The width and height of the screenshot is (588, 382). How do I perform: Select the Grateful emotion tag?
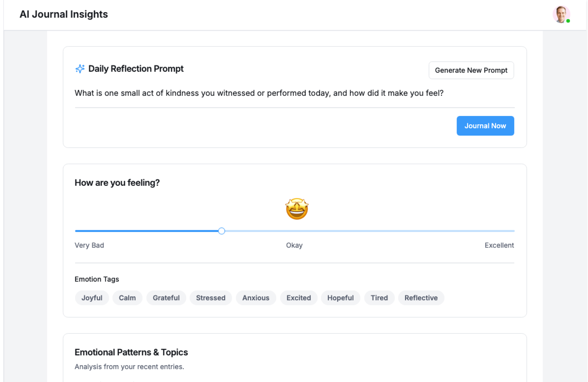click(166, 298)
